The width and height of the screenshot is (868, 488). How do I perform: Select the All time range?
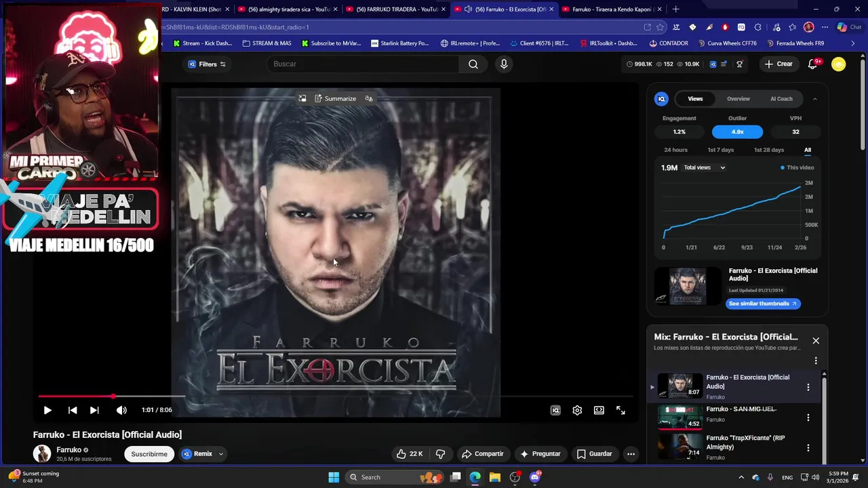tap(808, 150)
